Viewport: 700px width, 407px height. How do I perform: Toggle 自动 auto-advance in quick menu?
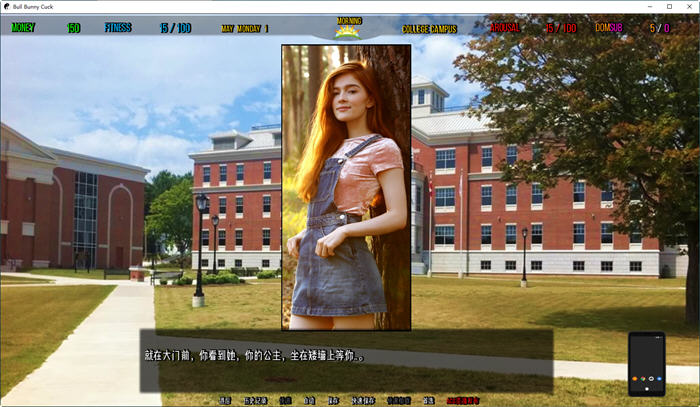pos(310,400)
